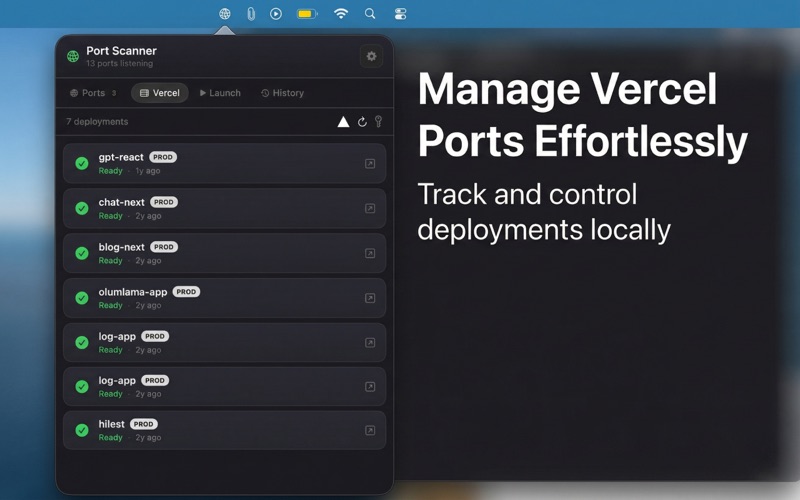Select the Vercel tab
The width and height of the screenshot is (800, 500).
click(x=160, y=93)
